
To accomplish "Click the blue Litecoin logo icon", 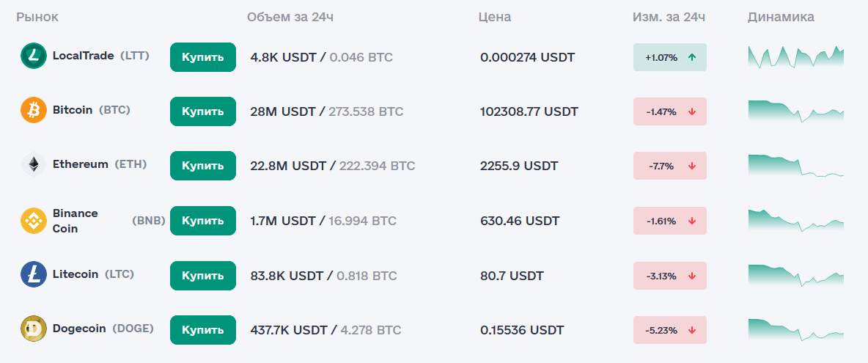I will 34,275.
